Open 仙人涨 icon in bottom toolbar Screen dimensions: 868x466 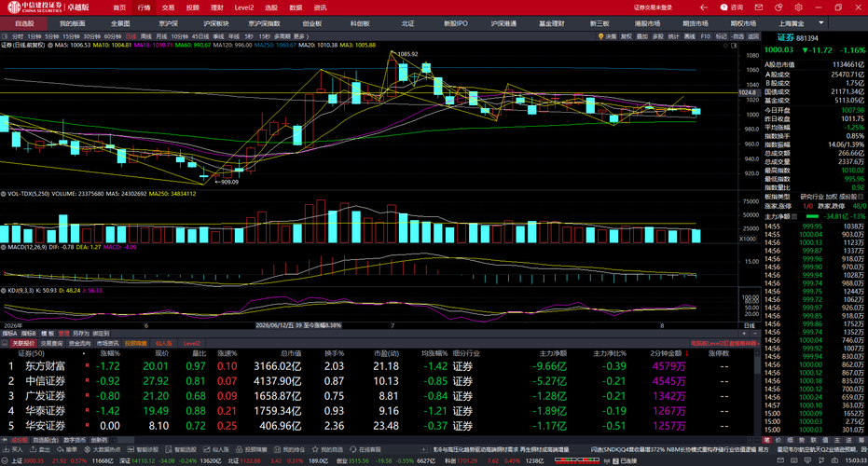click(206, 449)
